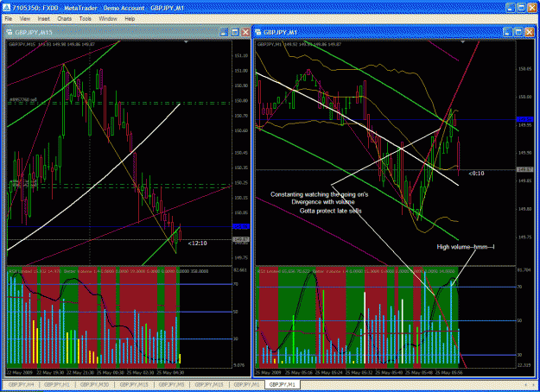Open the Charts menu

click(x=65, y=19)
